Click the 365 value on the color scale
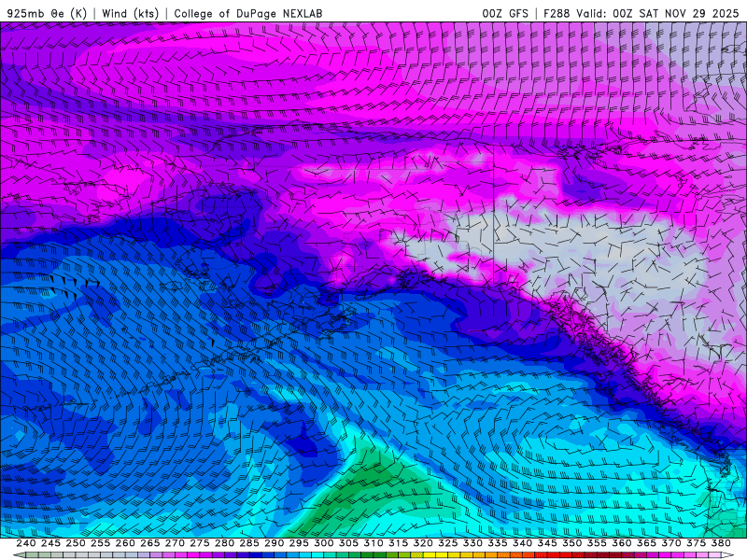Screen dimensions: 747x560 click(x=646, y=543)
